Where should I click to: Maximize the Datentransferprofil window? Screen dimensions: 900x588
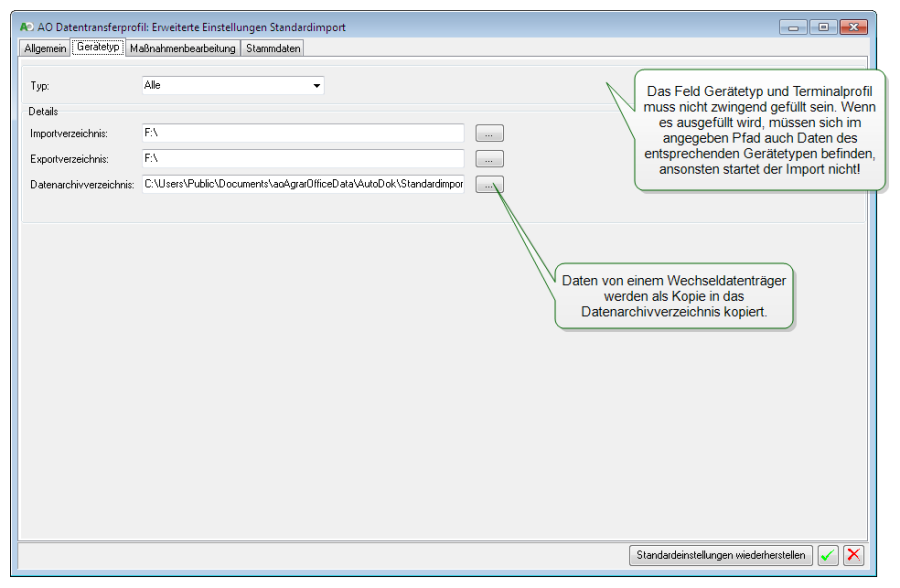click(x=823, y=27)
